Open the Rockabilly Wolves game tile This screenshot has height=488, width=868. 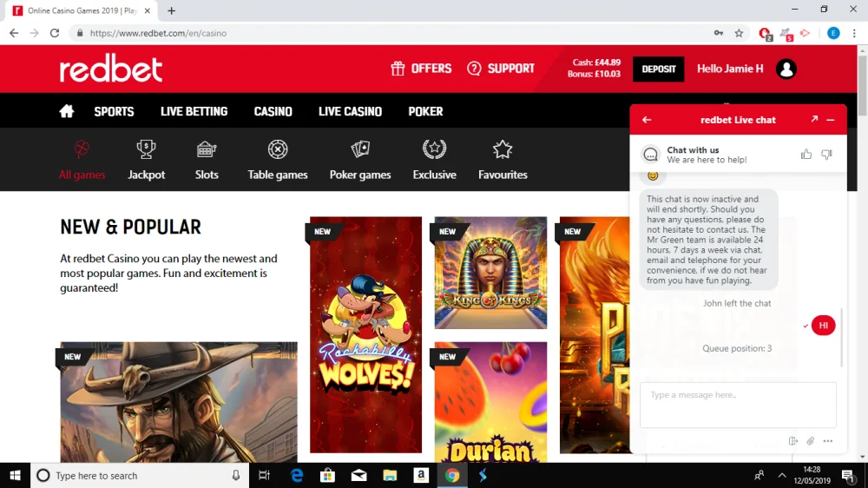(x=365, y=334)
